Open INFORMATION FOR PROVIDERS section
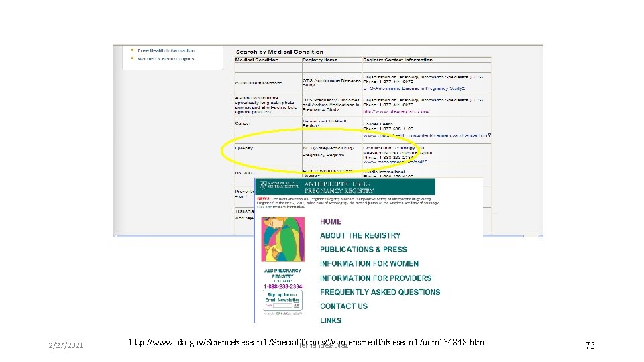644x362 pixels. 376,278
